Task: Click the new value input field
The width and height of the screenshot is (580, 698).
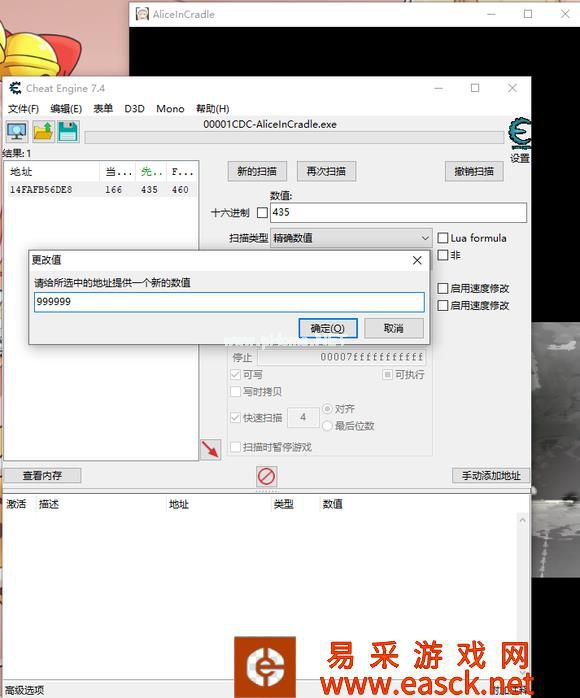Action: (229, 302)
